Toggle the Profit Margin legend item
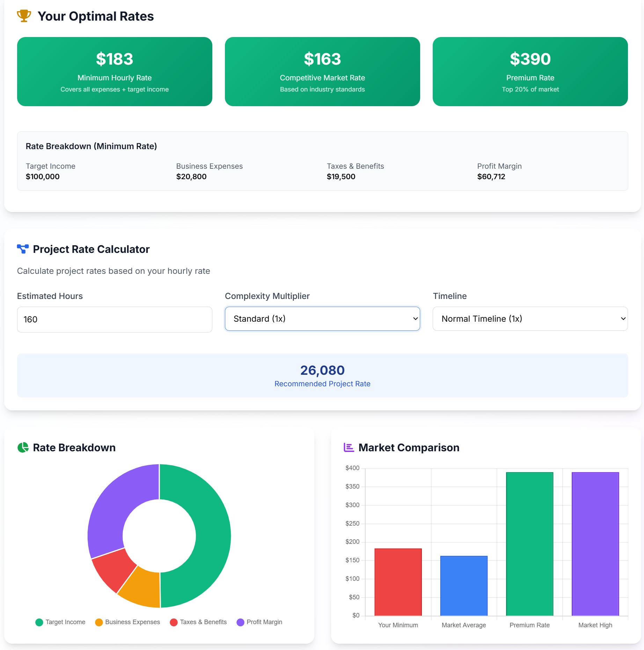644x650 pixels. tap(259, 622)
